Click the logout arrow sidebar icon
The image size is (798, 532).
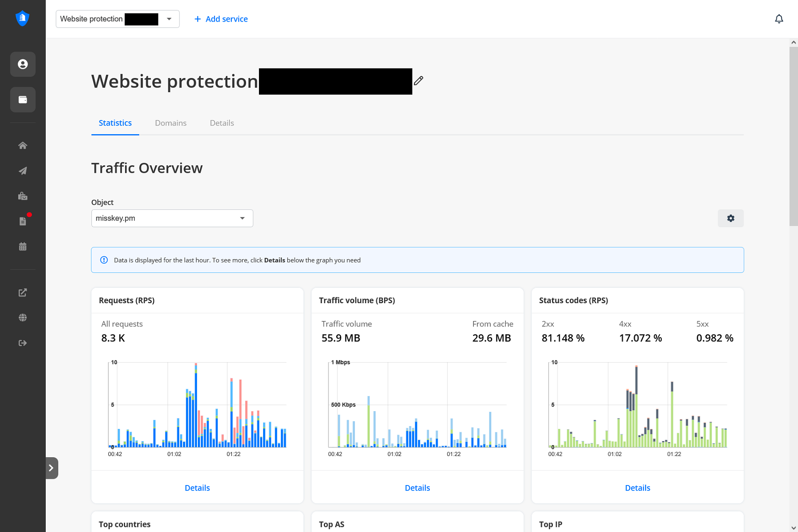23,343
